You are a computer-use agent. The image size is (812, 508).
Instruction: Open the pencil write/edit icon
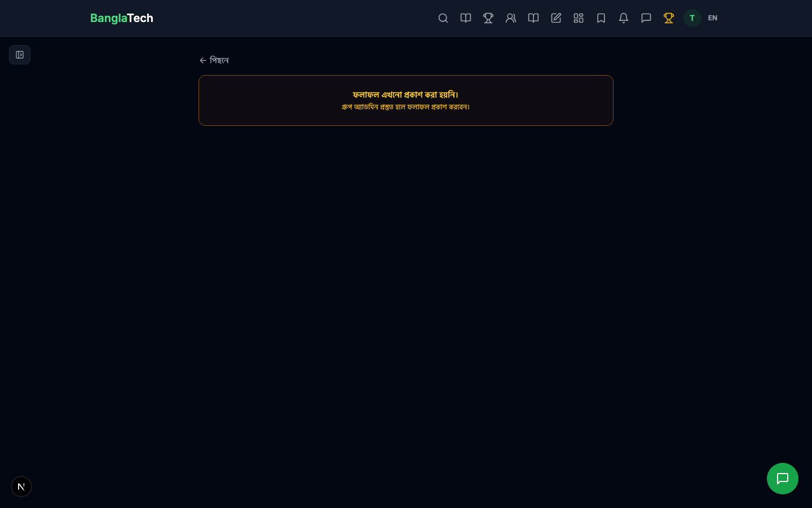[x=556, y=18]
